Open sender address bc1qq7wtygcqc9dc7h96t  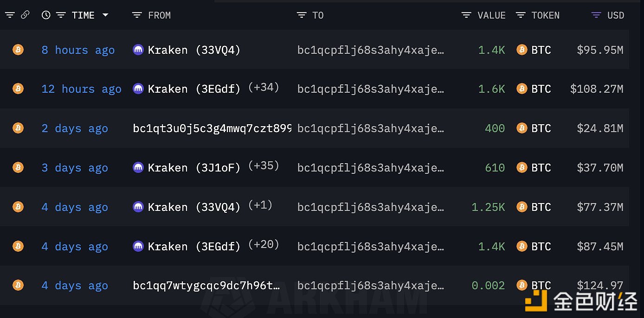point(206,286)
